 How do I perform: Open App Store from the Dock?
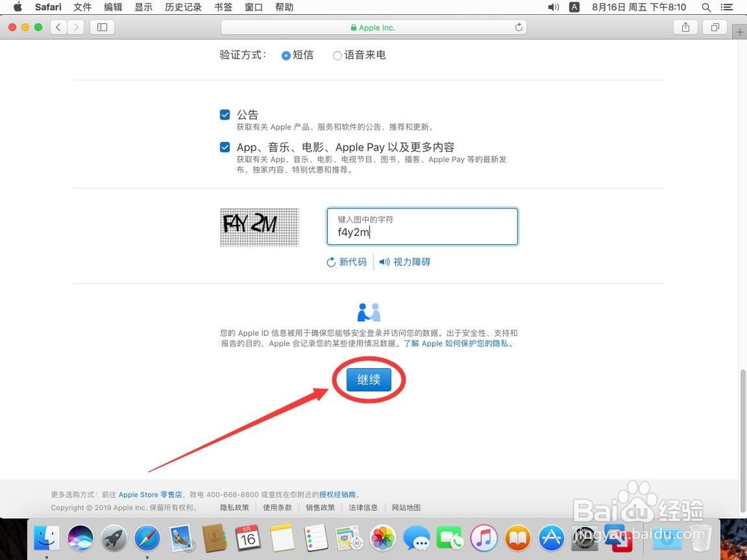pyautogui.click(x=551, y=538)
